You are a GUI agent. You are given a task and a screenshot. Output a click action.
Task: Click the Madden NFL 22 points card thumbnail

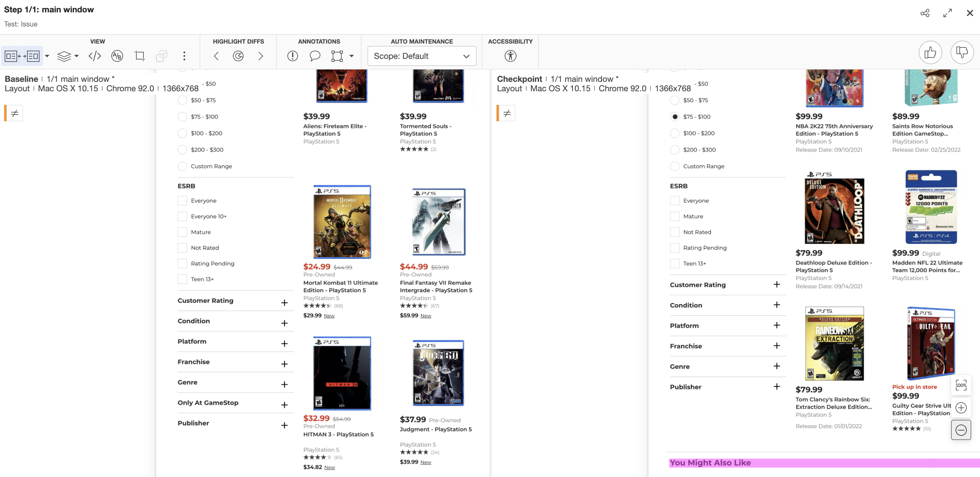931,207
